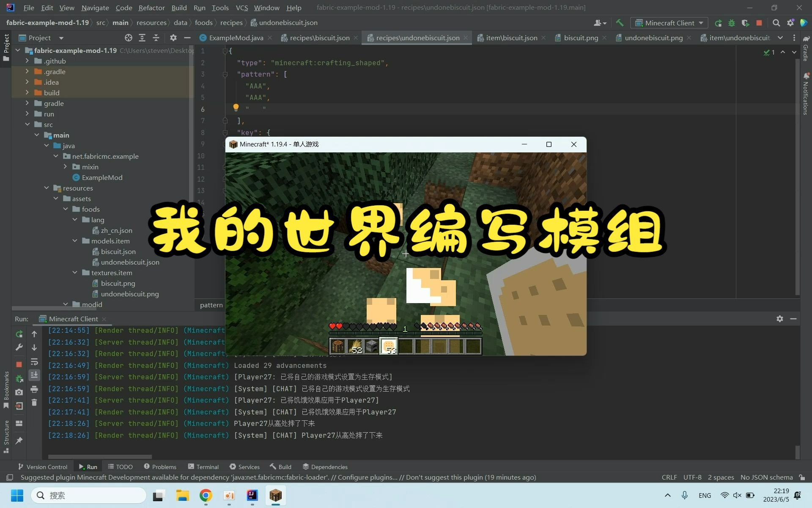Rerun Minecraft Client from the Run panel

(x=19, y=334)
